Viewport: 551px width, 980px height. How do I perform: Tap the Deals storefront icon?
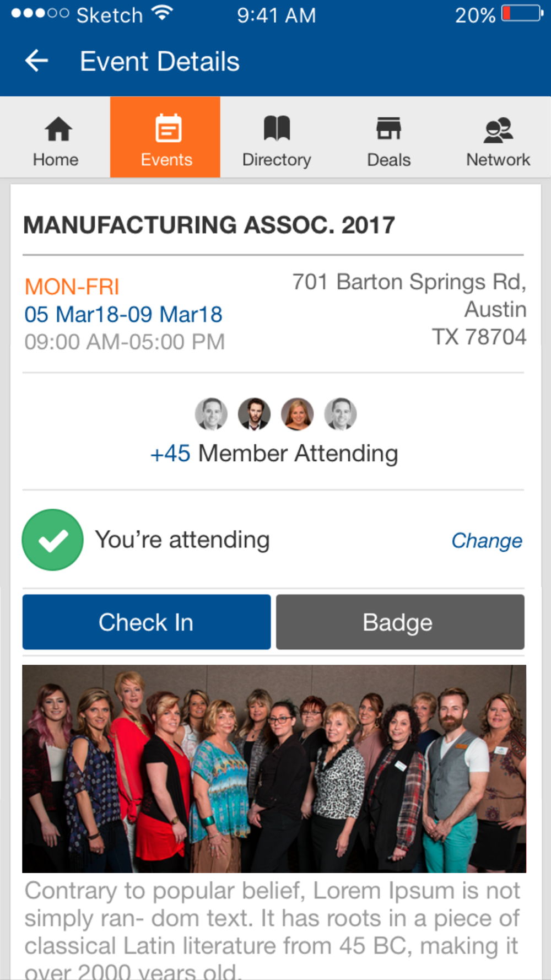[388, 128]
